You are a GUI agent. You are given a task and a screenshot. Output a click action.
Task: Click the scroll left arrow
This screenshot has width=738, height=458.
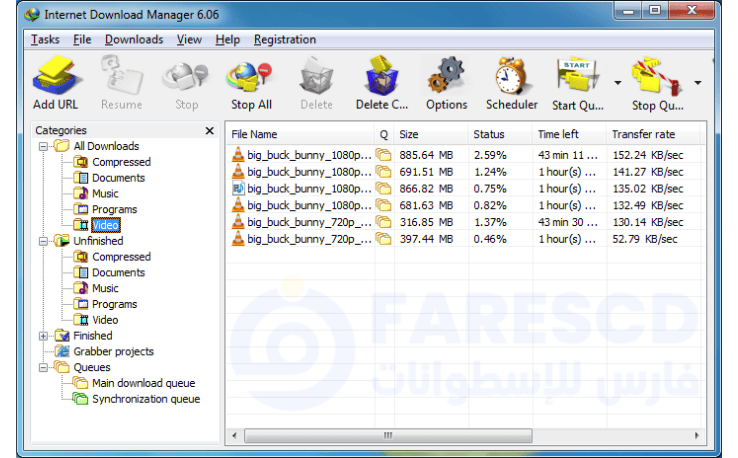pos(234,435)
